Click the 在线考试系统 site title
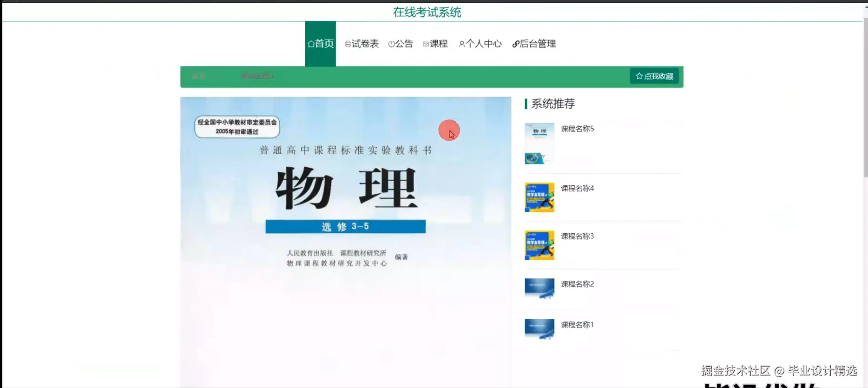 (427, 12)
